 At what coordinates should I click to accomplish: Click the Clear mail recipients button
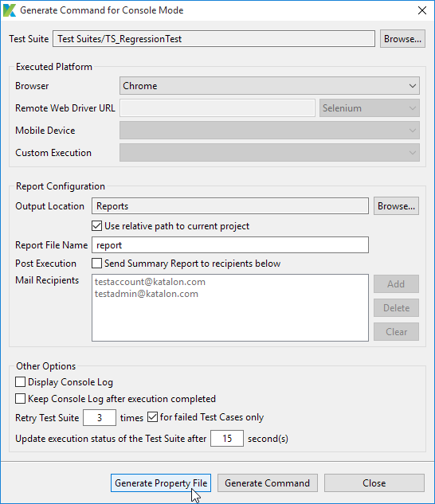[396, 332]
